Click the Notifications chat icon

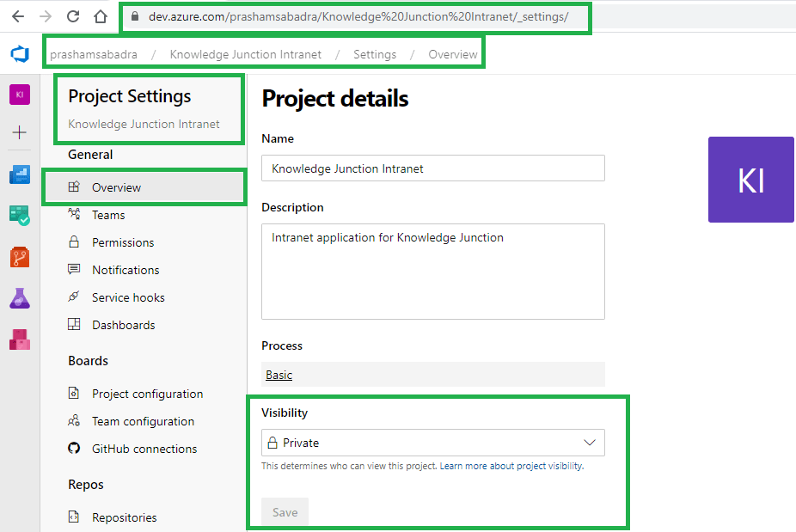pyautogui.click(x=74, y=269)
